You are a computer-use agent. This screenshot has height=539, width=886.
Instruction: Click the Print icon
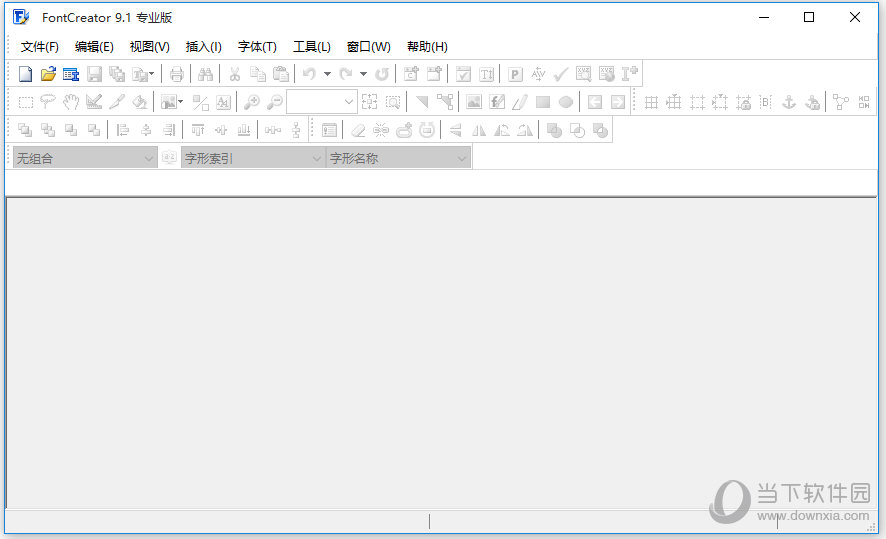tap(177, 74)
